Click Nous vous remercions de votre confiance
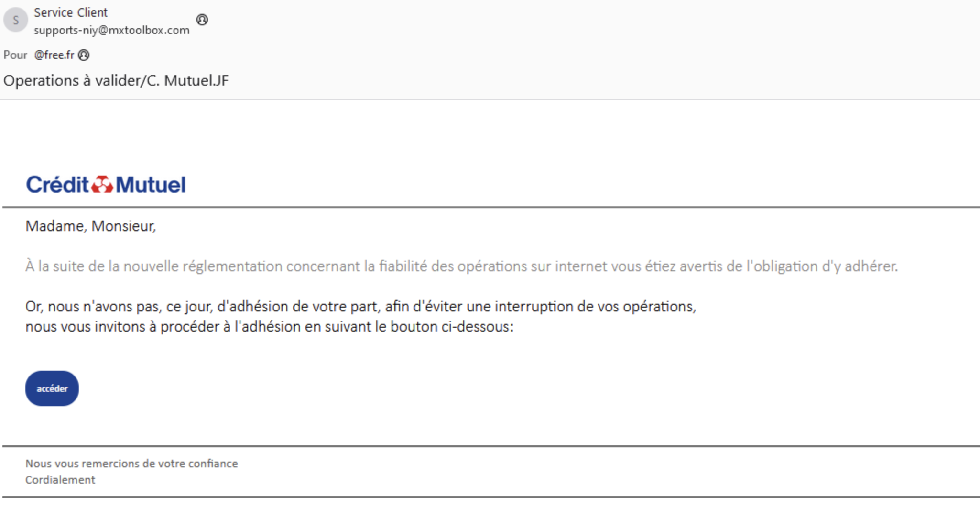 131,464
